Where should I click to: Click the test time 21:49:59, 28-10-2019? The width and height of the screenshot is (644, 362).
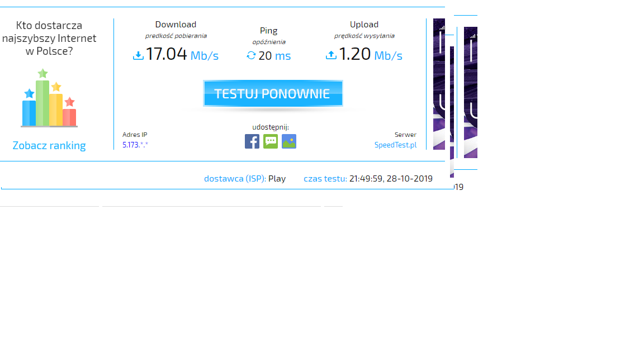pos(391,179)
